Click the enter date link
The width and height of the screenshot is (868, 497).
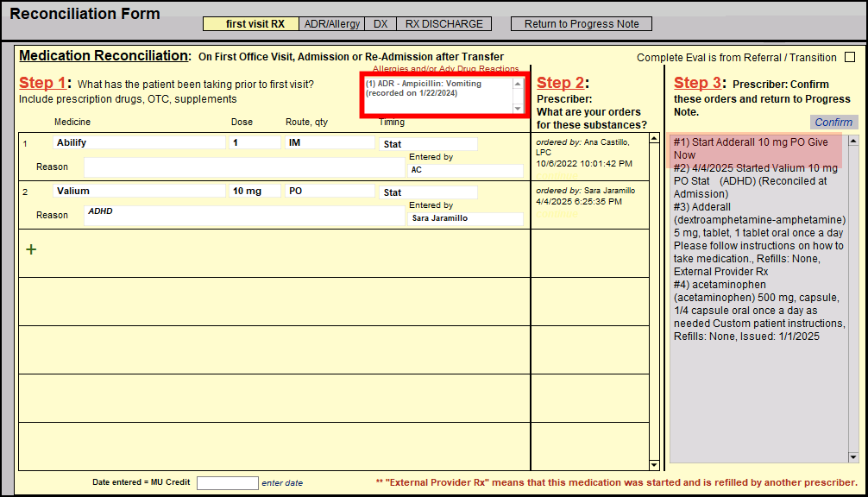click(282, 483)
